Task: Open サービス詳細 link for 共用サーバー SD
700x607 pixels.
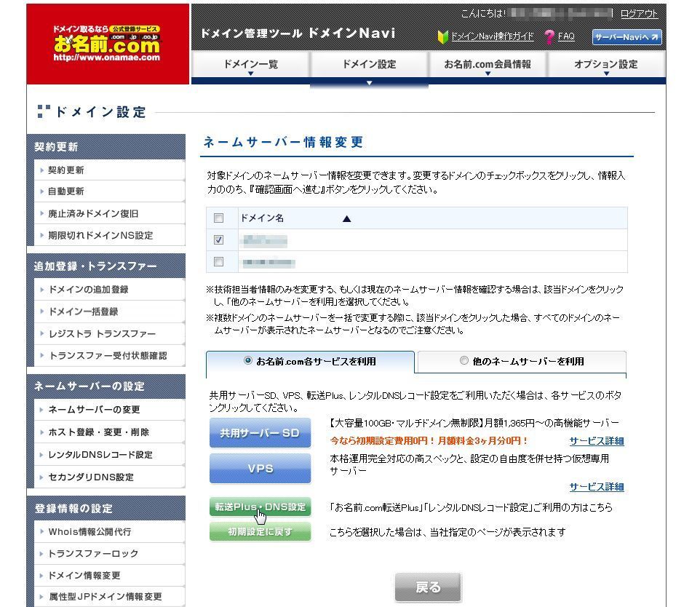Action: (597, 441)
